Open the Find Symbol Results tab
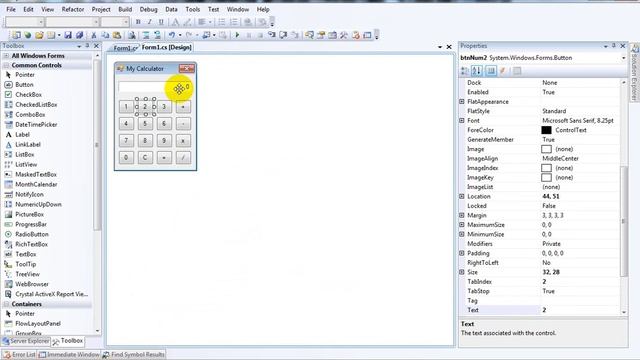 click(x=134, y=355)
